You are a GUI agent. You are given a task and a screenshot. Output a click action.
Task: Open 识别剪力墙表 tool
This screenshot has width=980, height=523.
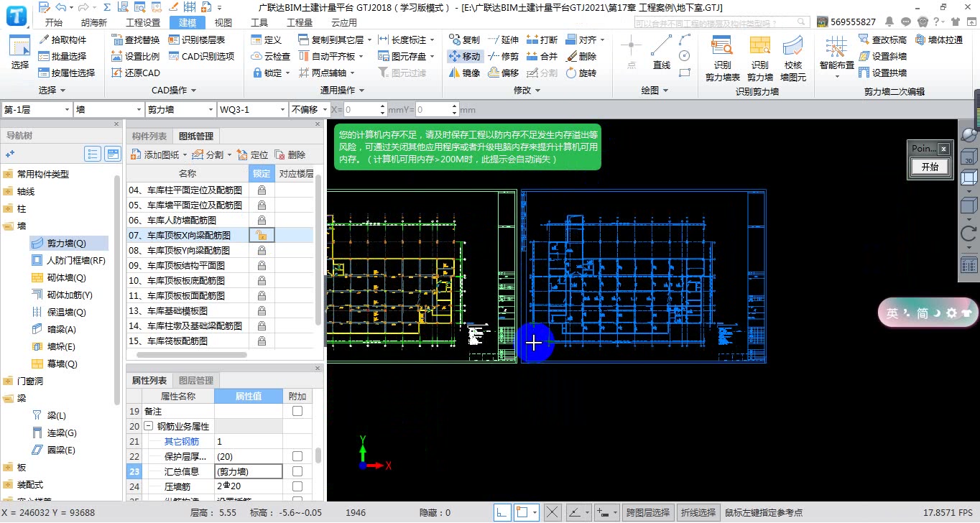[x=722, y=57]
